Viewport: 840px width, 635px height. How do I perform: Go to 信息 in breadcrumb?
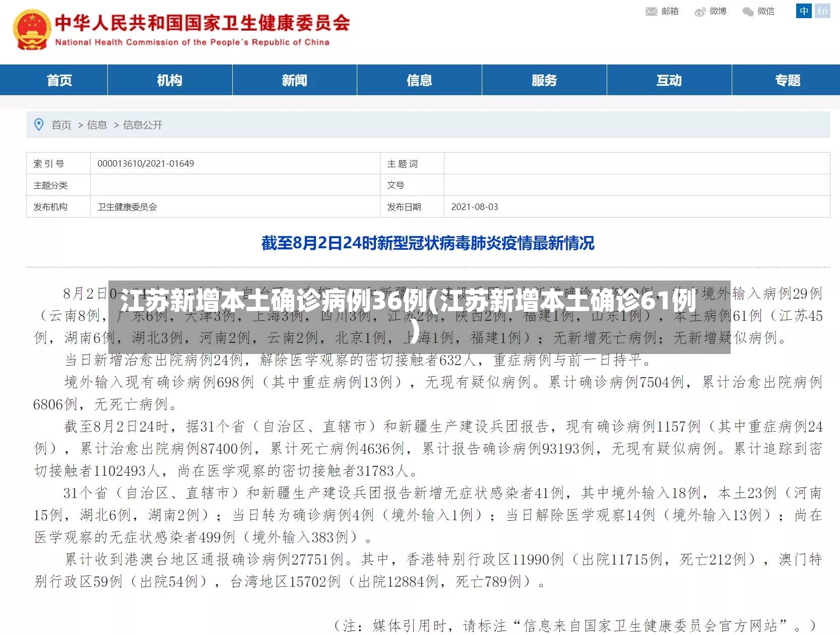[97, 125]
